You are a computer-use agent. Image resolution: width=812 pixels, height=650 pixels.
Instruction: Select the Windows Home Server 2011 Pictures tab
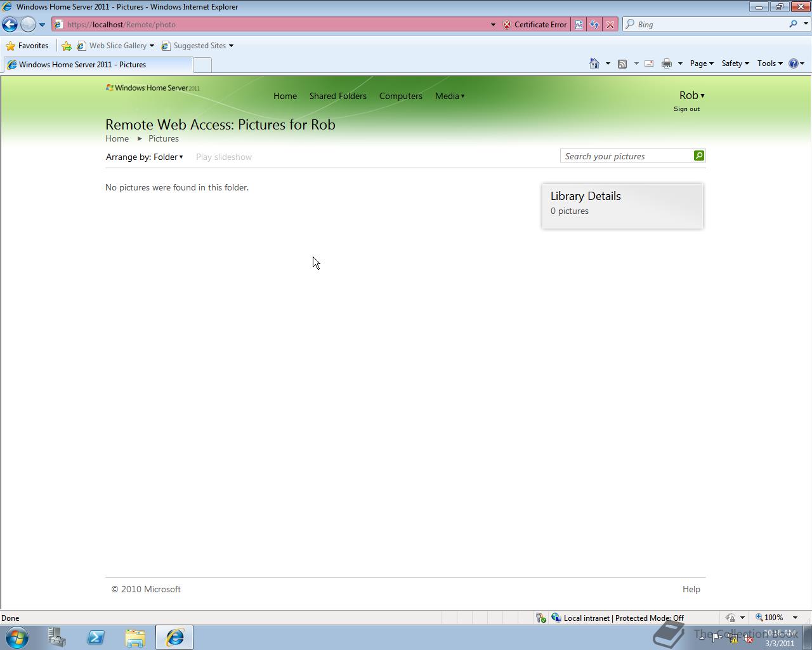98,65
